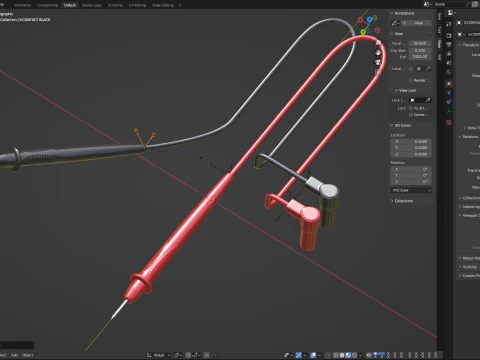Switch perspective/orthographic with the grid icon
The width and height of the screenshot is (480, 360).
point(378,72)
